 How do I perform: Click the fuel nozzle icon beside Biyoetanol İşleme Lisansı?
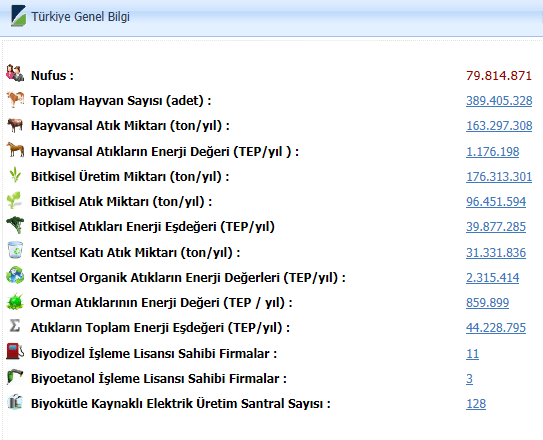point(15,377)
